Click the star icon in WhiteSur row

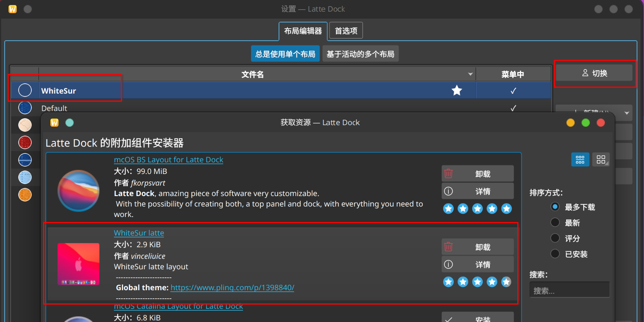(457, 90)
